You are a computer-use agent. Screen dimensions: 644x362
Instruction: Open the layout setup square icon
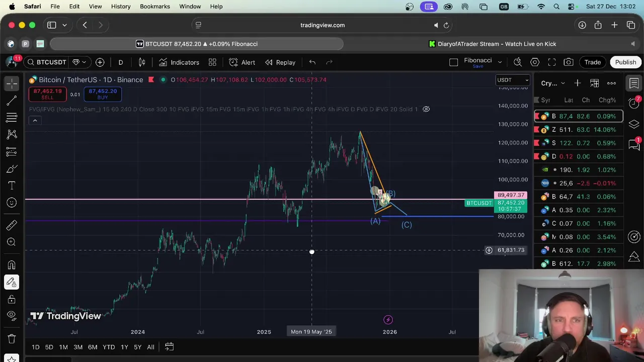point(453,62)
